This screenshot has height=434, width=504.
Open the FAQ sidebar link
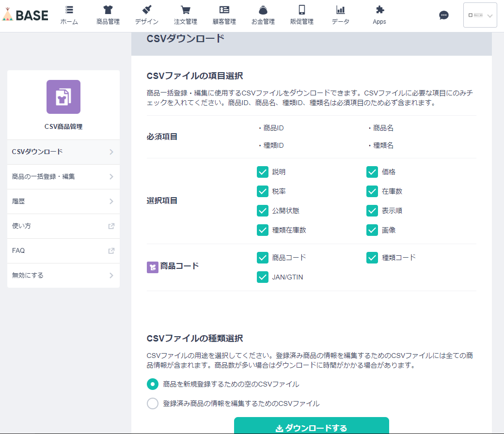coord(63,251)
